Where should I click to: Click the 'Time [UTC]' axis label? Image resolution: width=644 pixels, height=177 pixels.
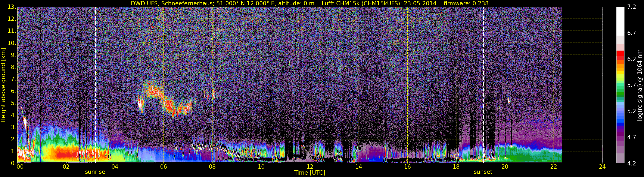(310, 173)
